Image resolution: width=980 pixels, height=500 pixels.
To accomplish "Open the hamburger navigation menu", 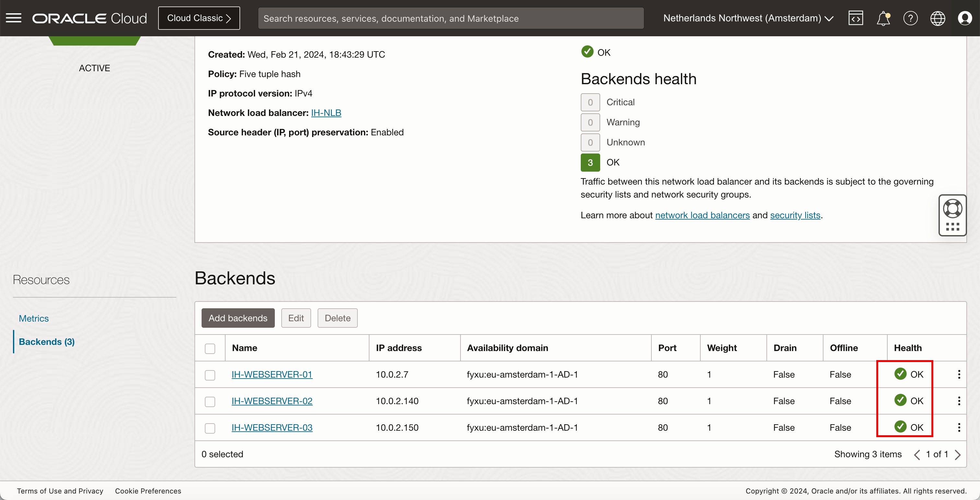I will tap(14, 18).
